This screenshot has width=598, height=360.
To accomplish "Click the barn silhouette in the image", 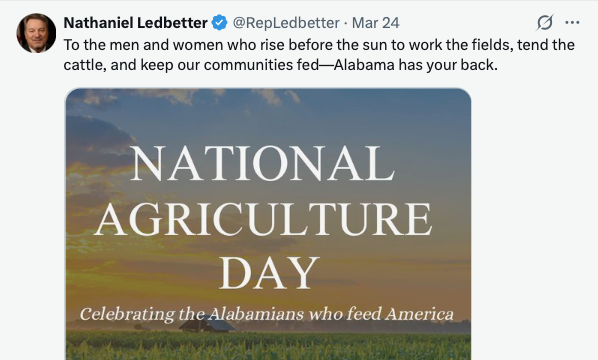I will (x=207, y=324).
